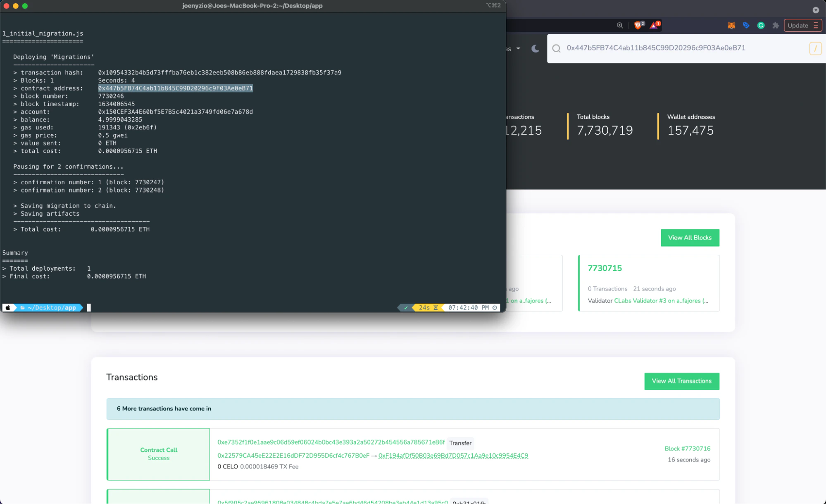Image resolution: width=826 pixels, height=504 pixels.
Task: Click the Update button
Action: 797,25
